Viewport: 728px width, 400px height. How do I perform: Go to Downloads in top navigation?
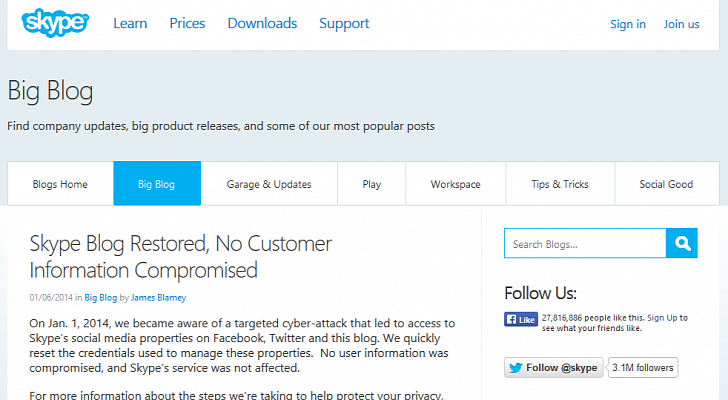coord(262,23)
